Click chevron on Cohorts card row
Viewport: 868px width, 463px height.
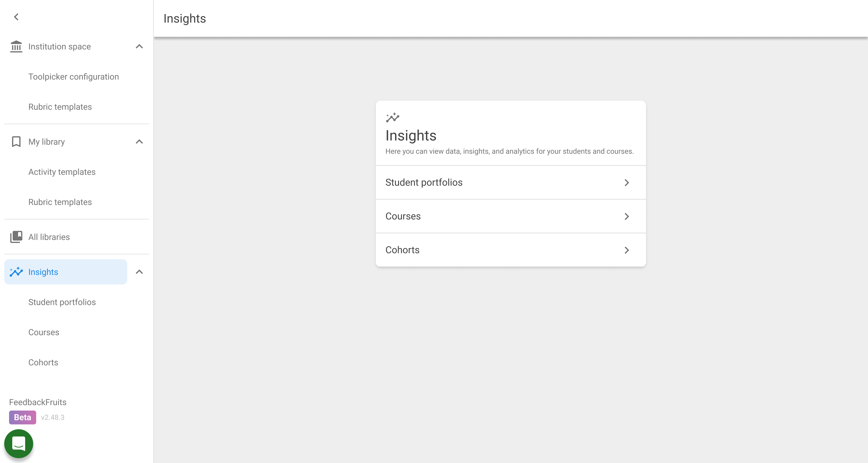626,250
